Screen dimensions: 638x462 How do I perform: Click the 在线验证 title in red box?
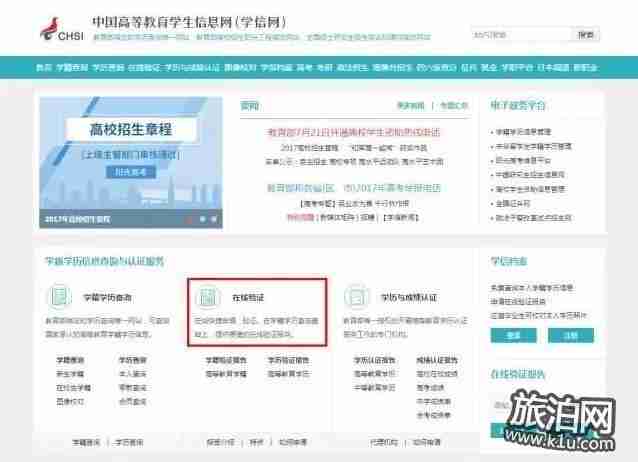tap(248, 298)
